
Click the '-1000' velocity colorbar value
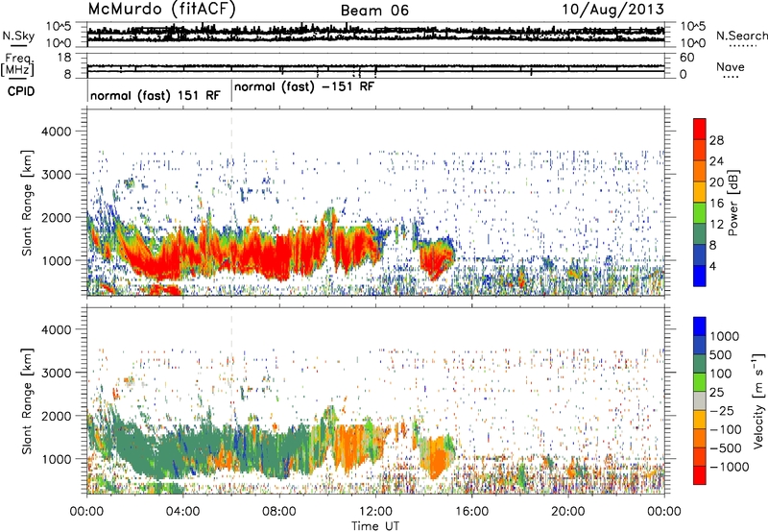click(730, 467)
